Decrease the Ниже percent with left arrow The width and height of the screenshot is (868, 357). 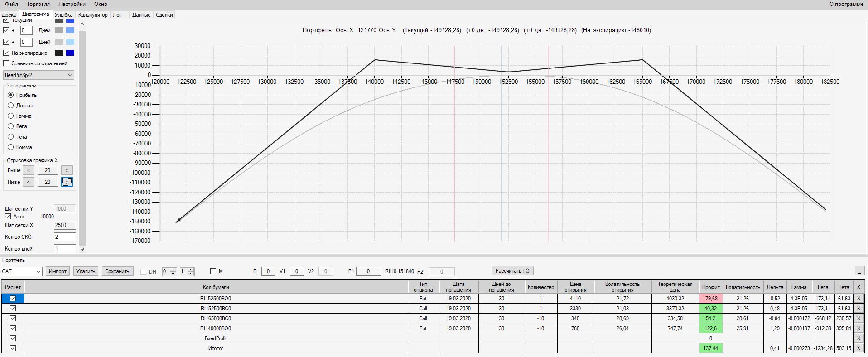tap(28, 182)
